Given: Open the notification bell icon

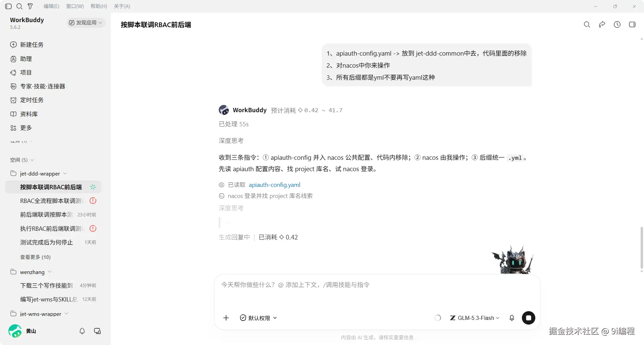Looking at the screenshot, I should (82, 331).
